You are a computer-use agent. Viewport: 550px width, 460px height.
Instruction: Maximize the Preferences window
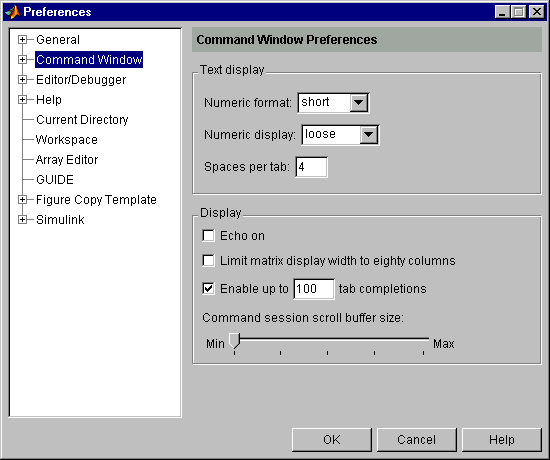518,12
